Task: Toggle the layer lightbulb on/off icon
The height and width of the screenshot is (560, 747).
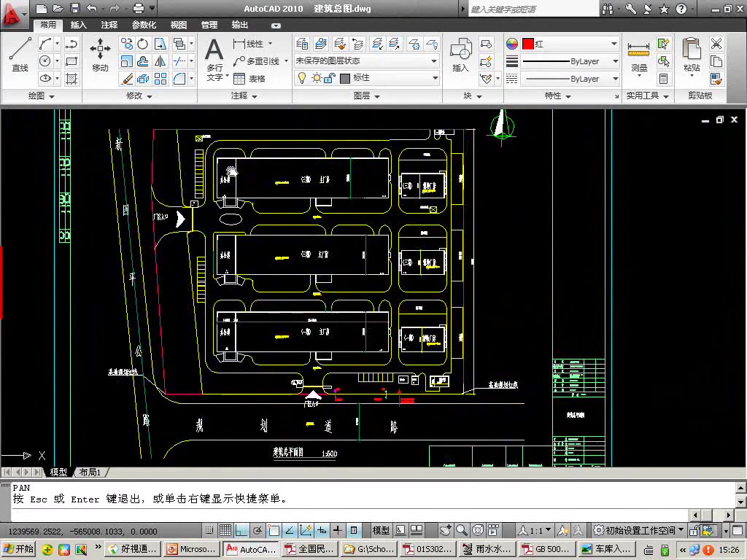Action: (301, 77)
